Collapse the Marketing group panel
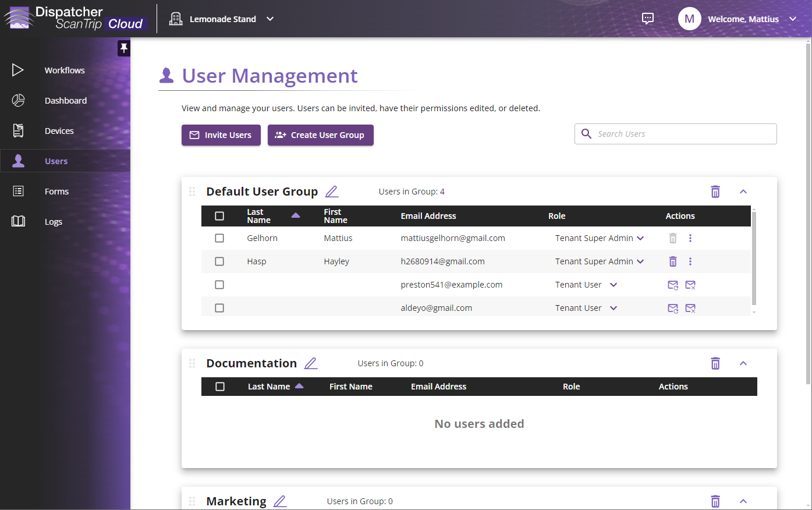 coord(743,501)
